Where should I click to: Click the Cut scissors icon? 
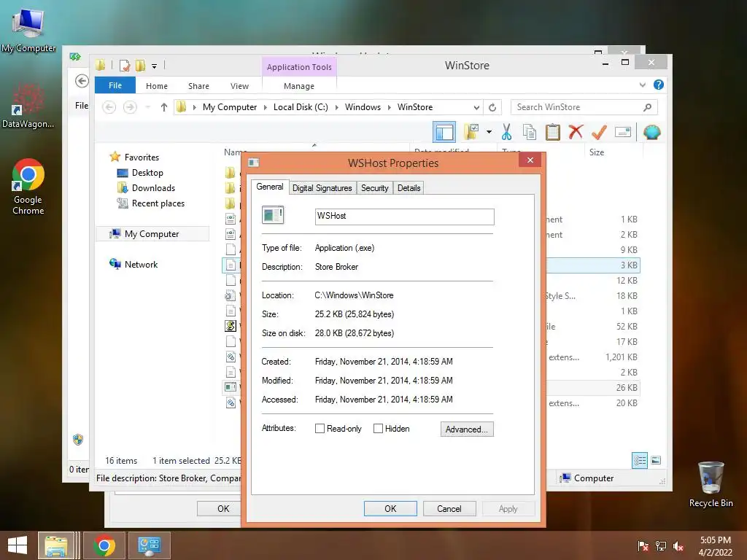pyautogui.click(x=506, y=132)
